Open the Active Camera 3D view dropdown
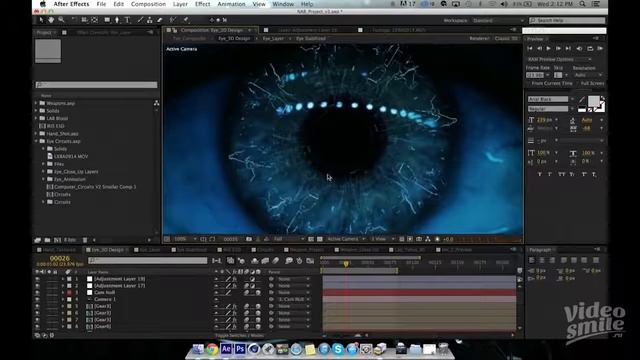Screen dimensions: 640x360 pyautogui.click(x=346, y=239)
